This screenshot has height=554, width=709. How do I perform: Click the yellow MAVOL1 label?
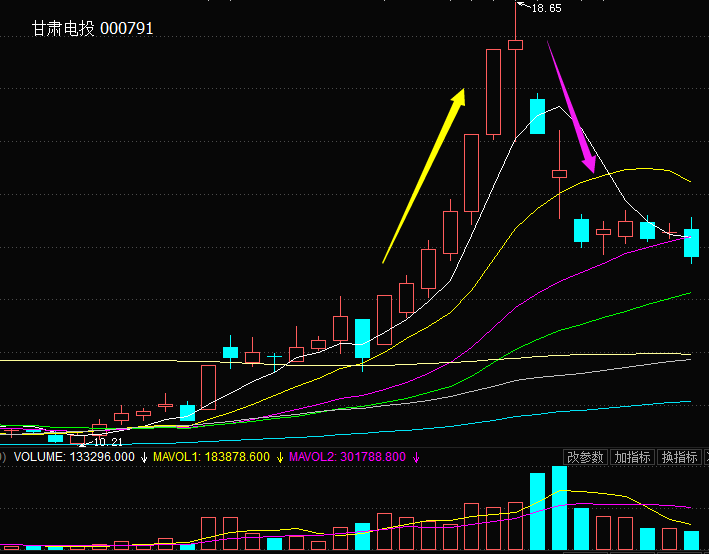coord(211,457)
